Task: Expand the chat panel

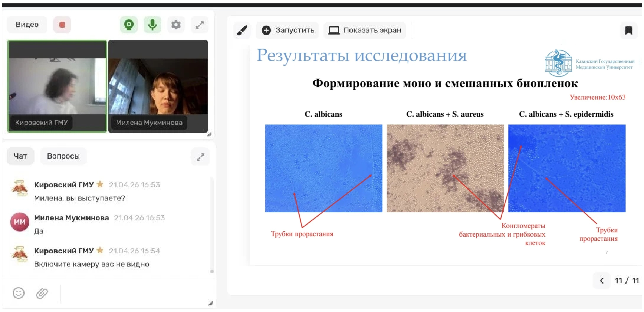Action: (x=200, y=157)
